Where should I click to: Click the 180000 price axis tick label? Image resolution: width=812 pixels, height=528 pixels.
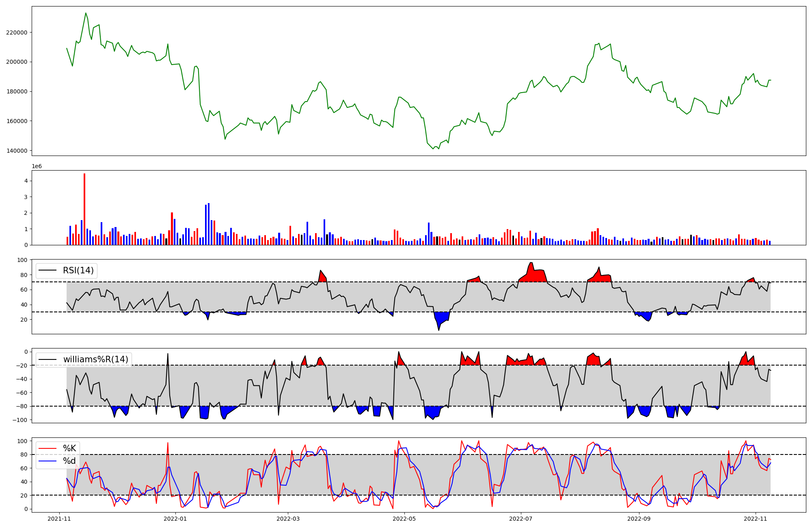[17, 91]
